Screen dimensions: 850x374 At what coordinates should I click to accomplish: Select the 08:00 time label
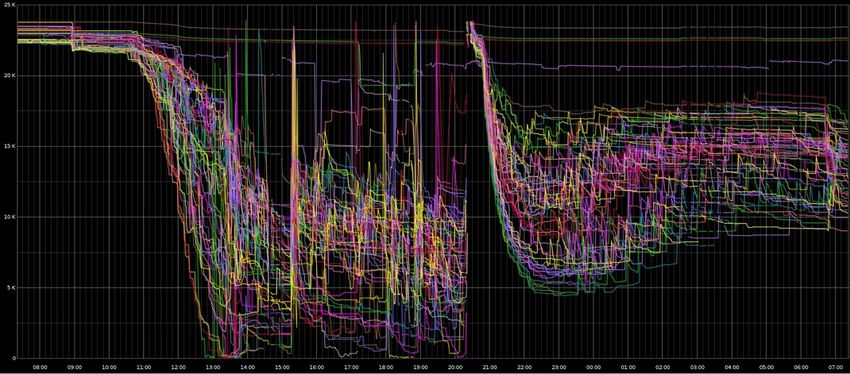point(40,367)
